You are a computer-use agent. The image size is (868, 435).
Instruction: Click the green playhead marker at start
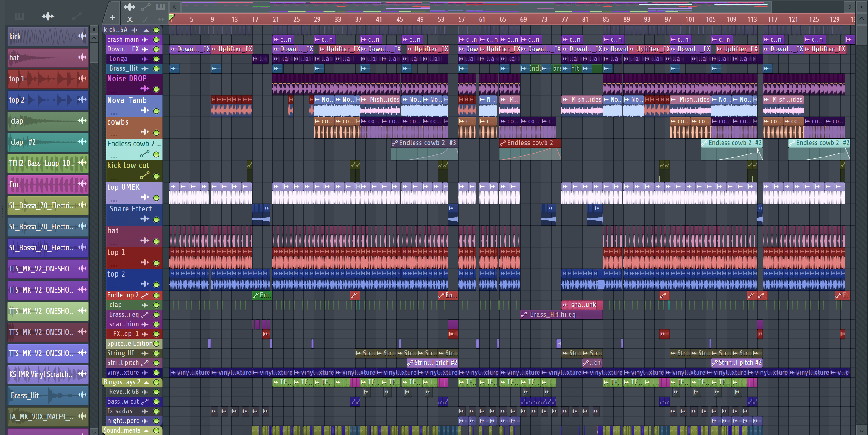(x=171, y=17)
